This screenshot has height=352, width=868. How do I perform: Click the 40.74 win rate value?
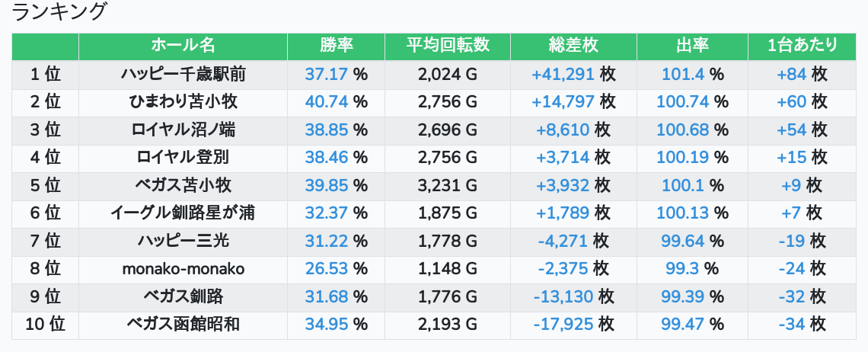point(326,102)
